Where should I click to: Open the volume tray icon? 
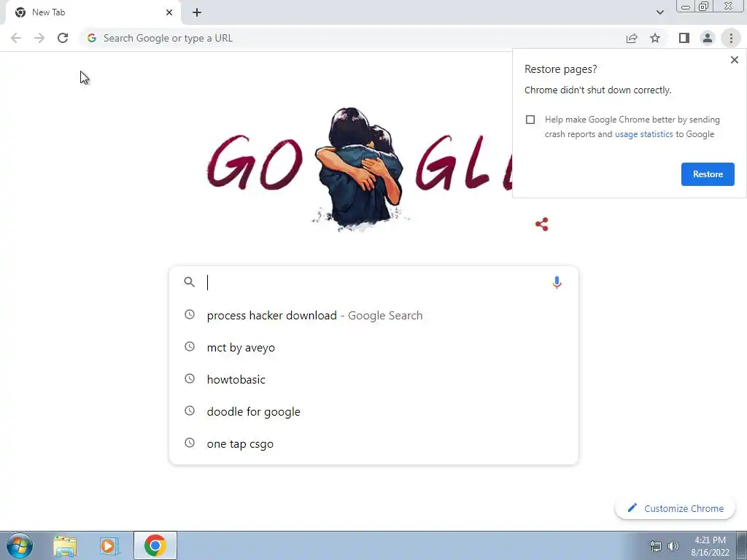click(x=673, y=546)
